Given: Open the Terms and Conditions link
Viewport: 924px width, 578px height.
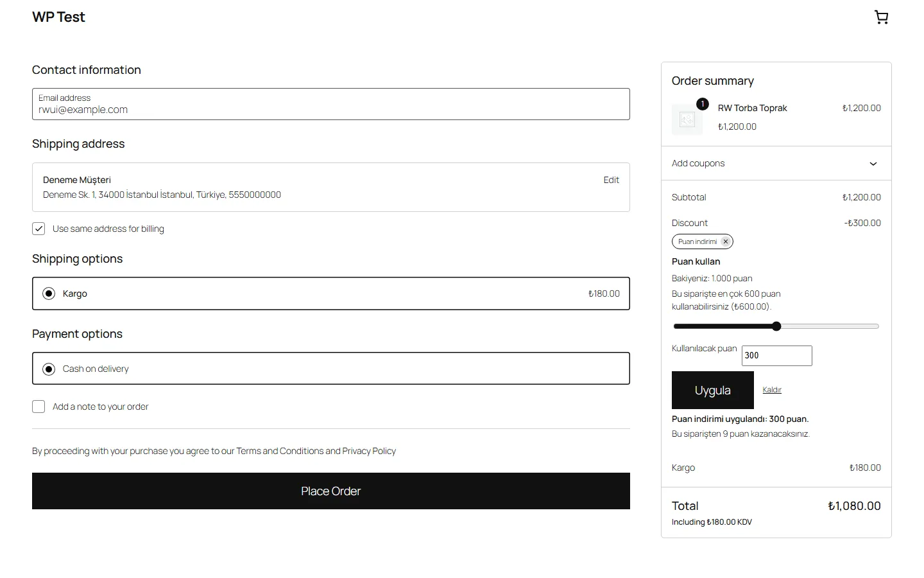Looking at the screenshot, I should 279,451.
